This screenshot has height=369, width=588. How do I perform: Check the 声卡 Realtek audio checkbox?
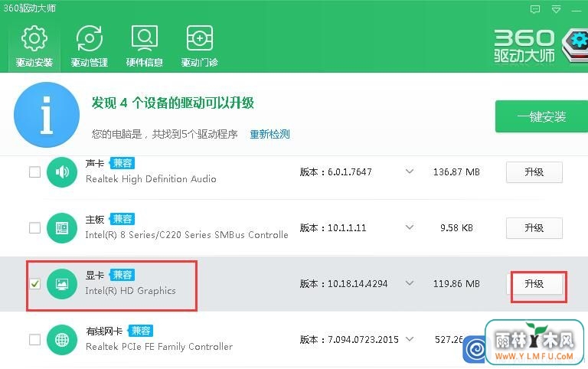[35, 172]
